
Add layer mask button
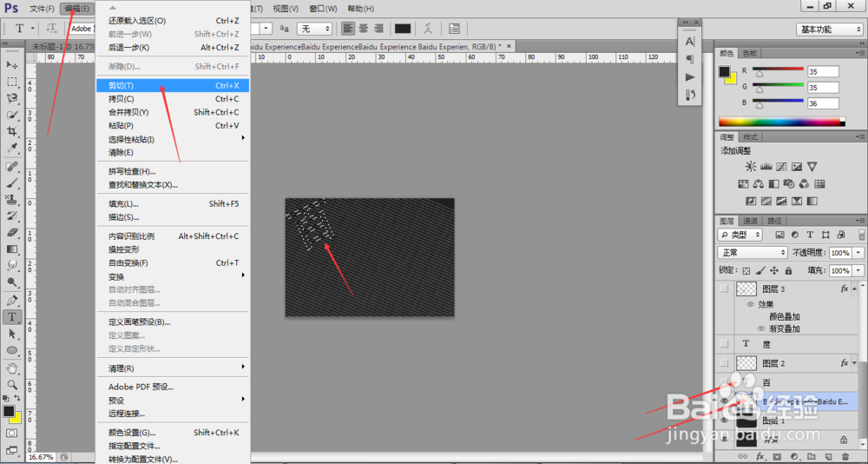tap(777, 457)
